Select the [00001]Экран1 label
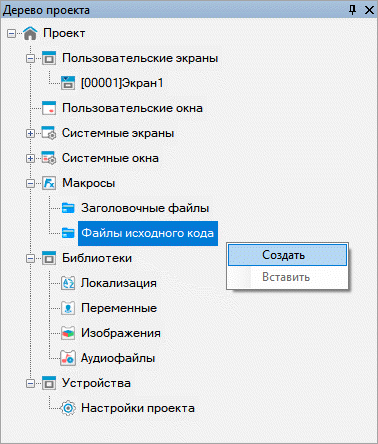The height and width of the screenshot is (444, 378). click(x=122, y=83)
